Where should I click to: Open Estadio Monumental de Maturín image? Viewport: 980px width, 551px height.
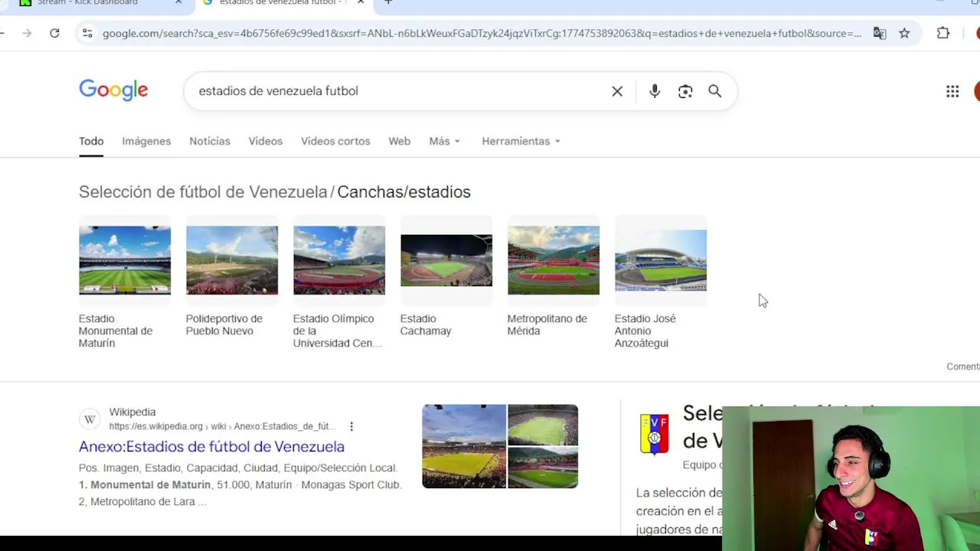tap(125, 260)
